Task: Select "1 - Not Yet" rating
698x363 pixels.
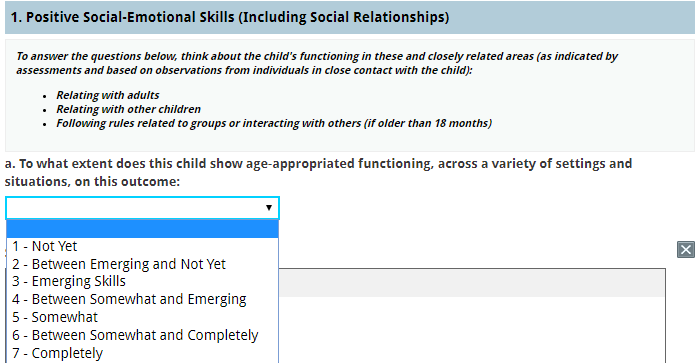Action: [x=45, y=246]
